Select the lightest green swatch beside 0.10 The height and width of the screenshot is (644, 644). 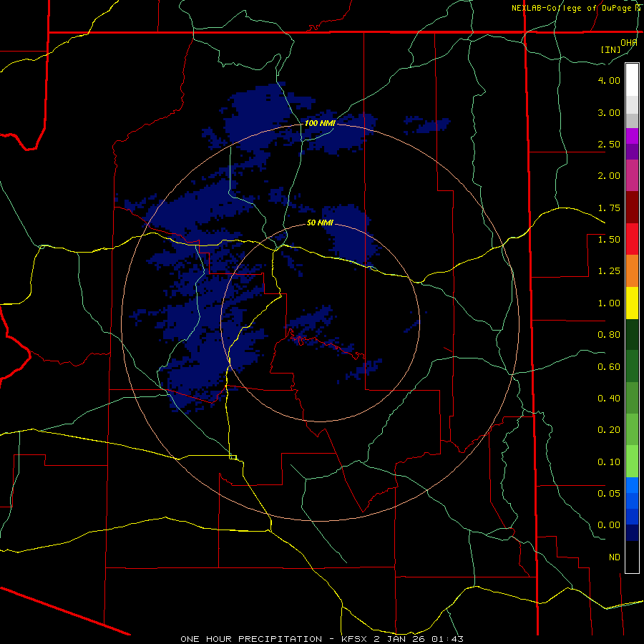pos(632,462)
